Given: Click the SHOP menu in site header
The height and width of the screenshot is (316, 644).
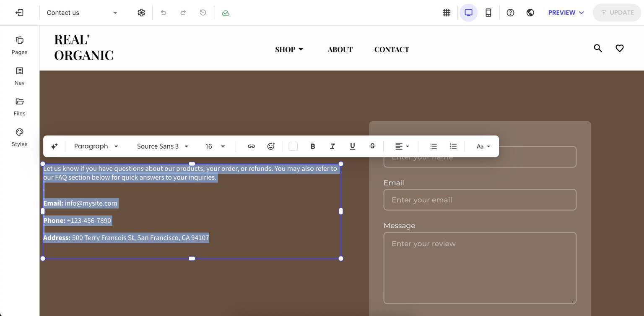Looking at the screenshot, I should [x=289, y=49].
